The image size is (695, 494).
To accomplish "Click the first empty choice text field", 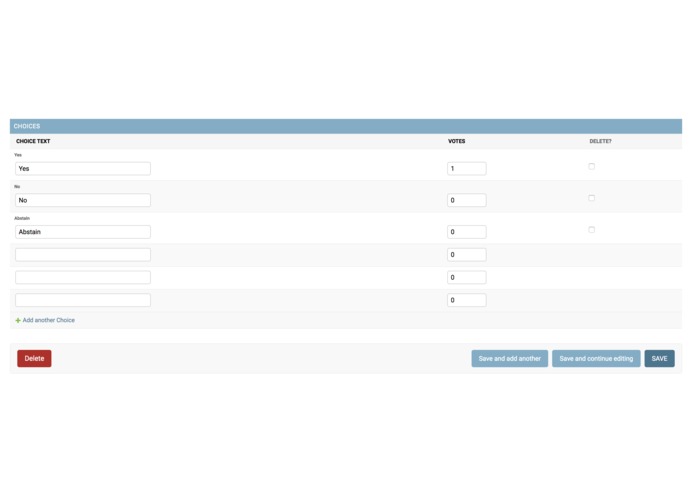I will click(83, 255).
